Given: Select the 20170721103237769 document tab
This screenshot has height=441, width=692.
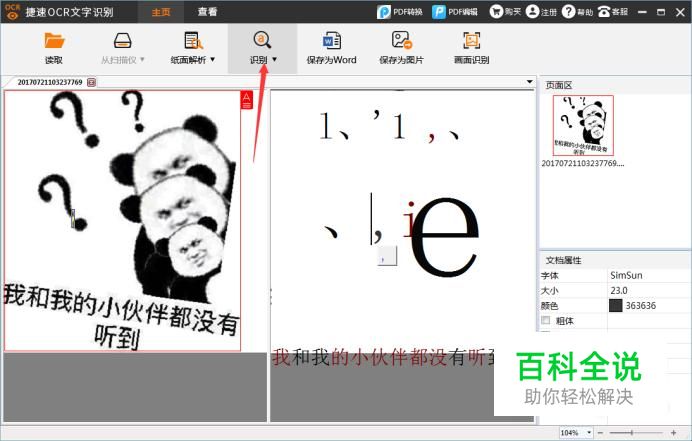Looking at the screenshot, I should (50, 82).
